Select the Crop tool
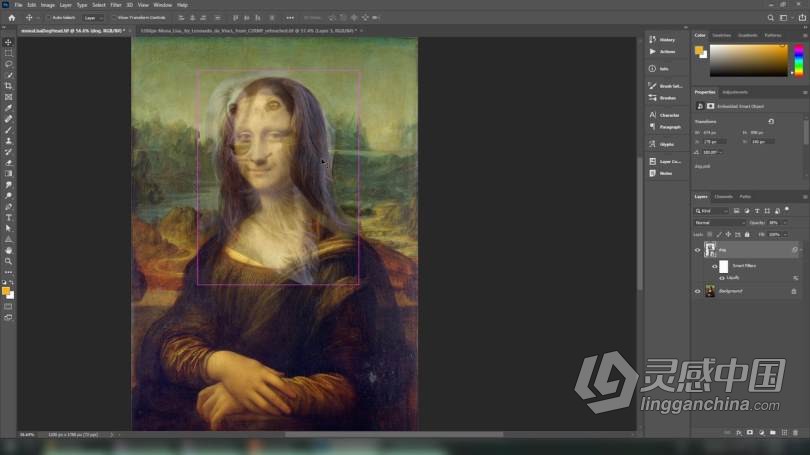This screenshot has height=455, width=810. coord(8,86)
